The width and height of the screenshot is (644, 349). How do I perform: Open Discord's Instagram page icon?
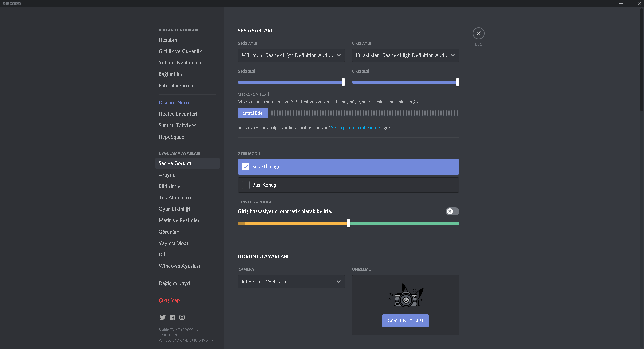click(182, 317)
